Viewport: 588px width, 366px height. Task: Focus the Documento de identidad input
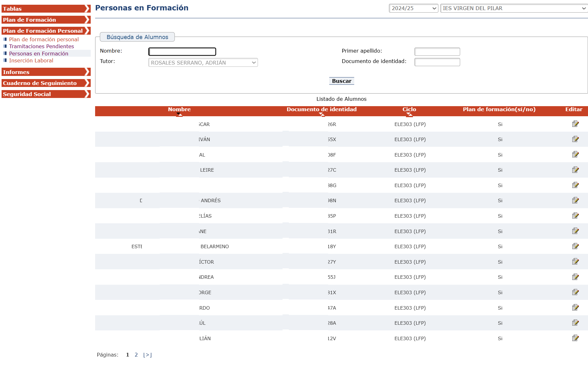437,62
